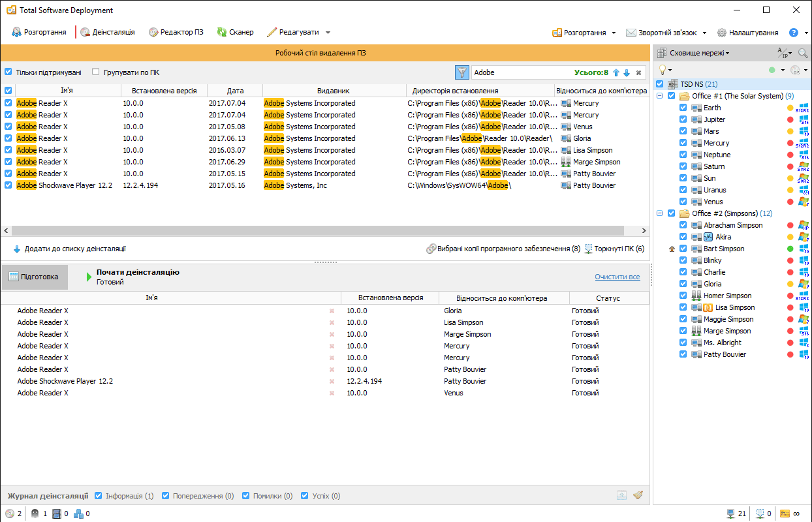
Task: Enable the Групувати по ПК checkbox
Action: [x=96, y=72]
